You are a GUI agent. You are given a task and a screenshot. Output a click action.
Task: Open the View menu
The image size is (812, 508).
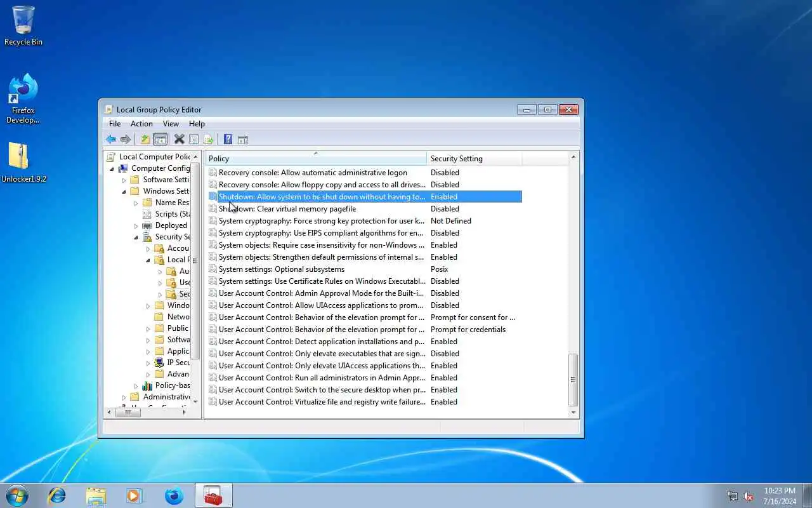[x=171, y=124]
